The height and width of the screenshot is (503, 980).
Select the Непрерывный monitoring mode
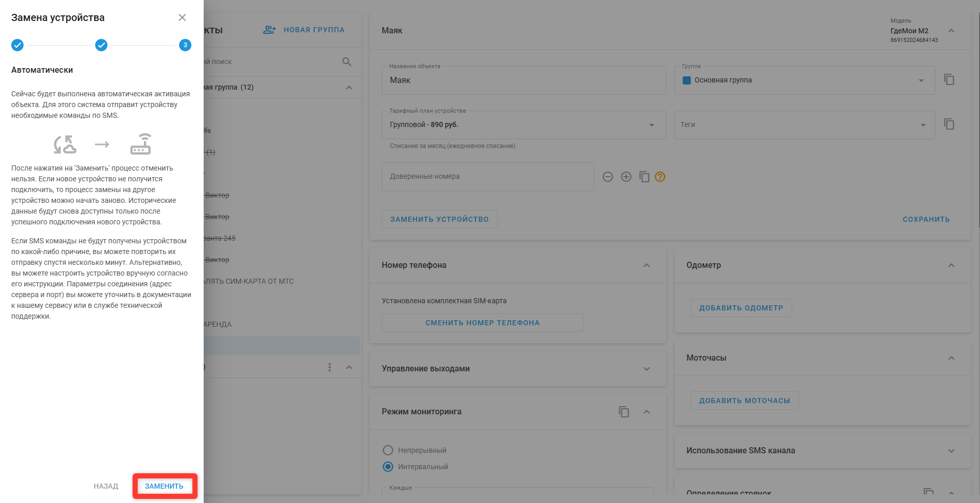(x=388, y=450)
